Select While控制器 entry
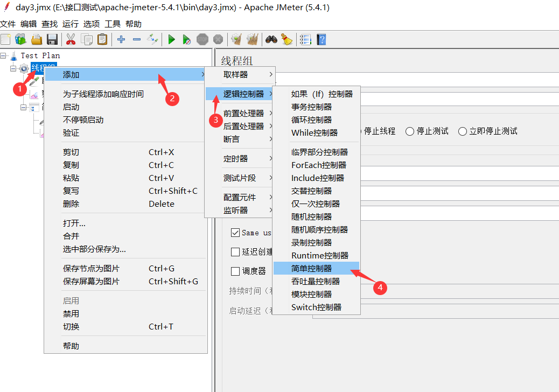This screenshot has height=392, width=559. click(x=316, y=132)
